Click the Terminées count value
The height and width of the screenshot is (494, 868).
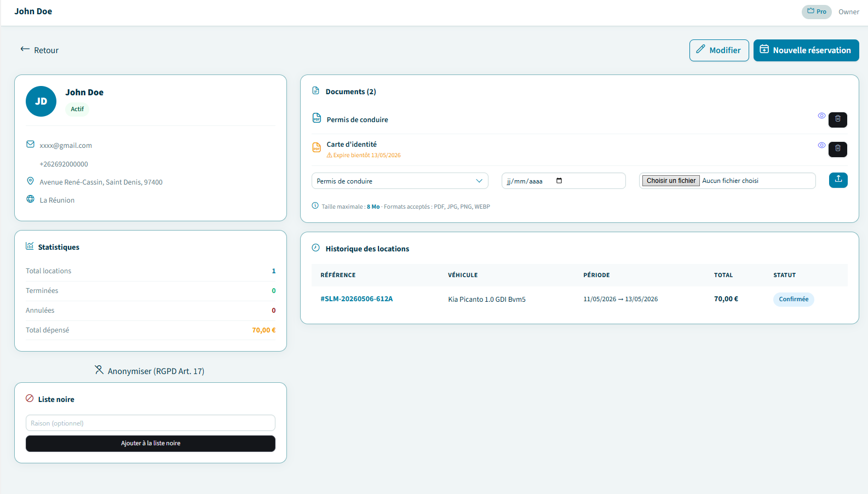click(x=274, y=291)
